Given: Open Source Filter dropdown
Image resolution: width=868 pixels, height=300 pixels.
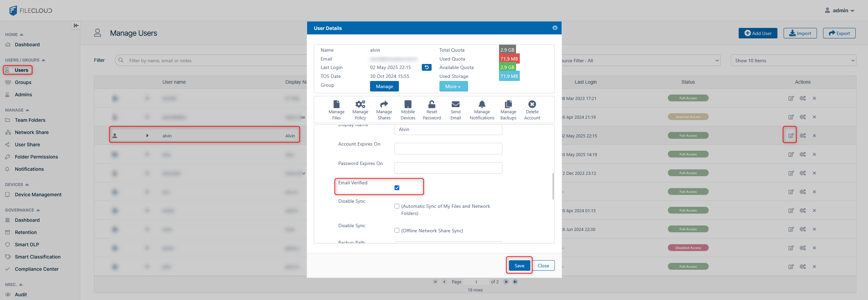Looking at the screenshot, I should 641,61.
